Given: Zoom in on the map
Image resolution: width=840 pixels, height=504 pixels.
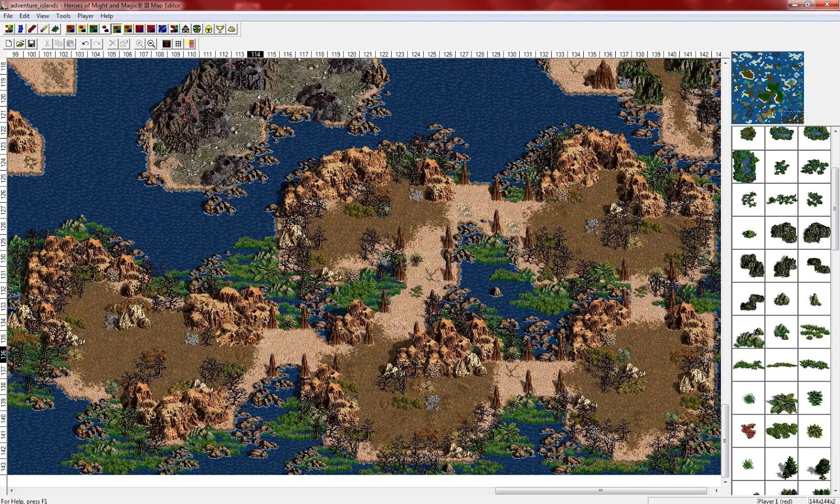Looking at the screenshot, I should pos(140,44).
